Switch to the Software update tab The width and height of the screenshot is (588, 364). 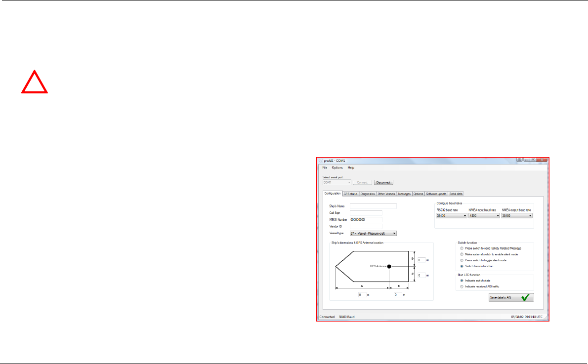point(436,194)
